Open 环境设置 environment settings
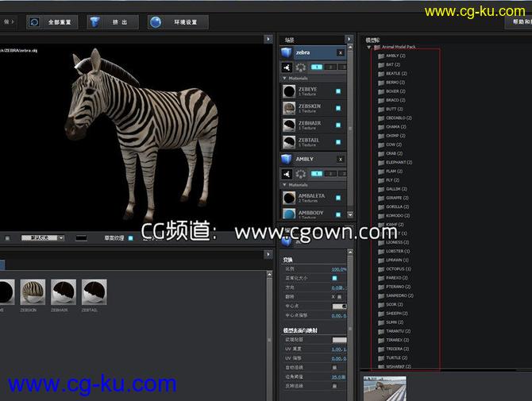The image size is (532, 401). click(x=178, y=22)
